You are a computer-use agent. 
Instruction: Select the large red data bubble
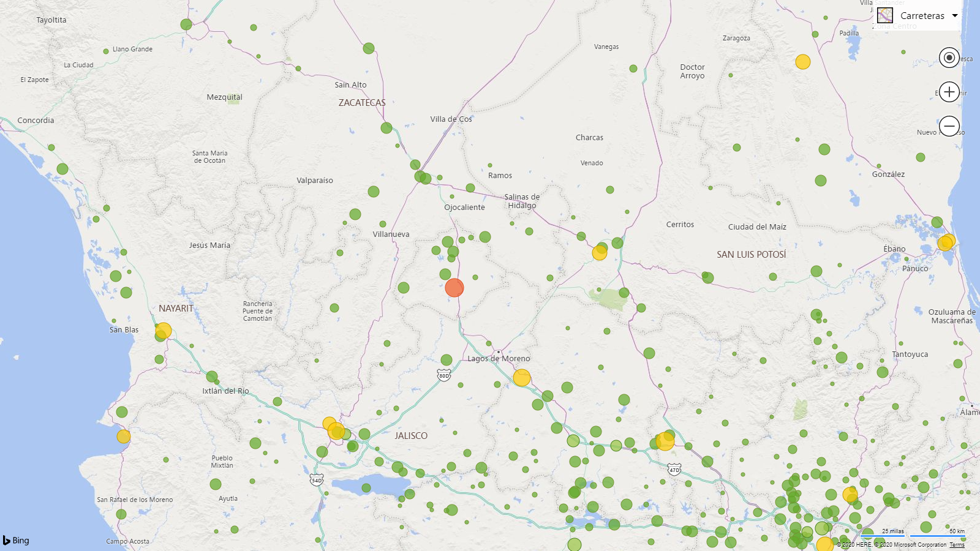[x=454, y=288]
